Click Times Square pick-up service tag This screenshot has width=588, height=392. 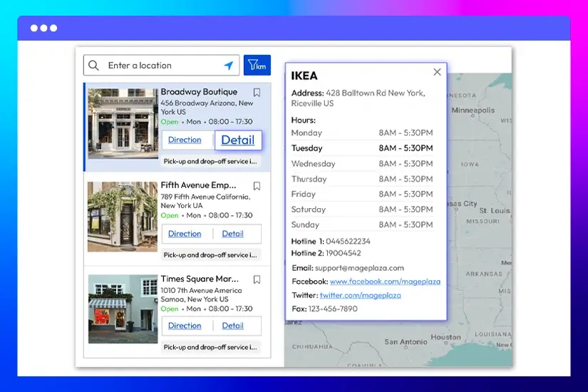click(x=210, y=347)
